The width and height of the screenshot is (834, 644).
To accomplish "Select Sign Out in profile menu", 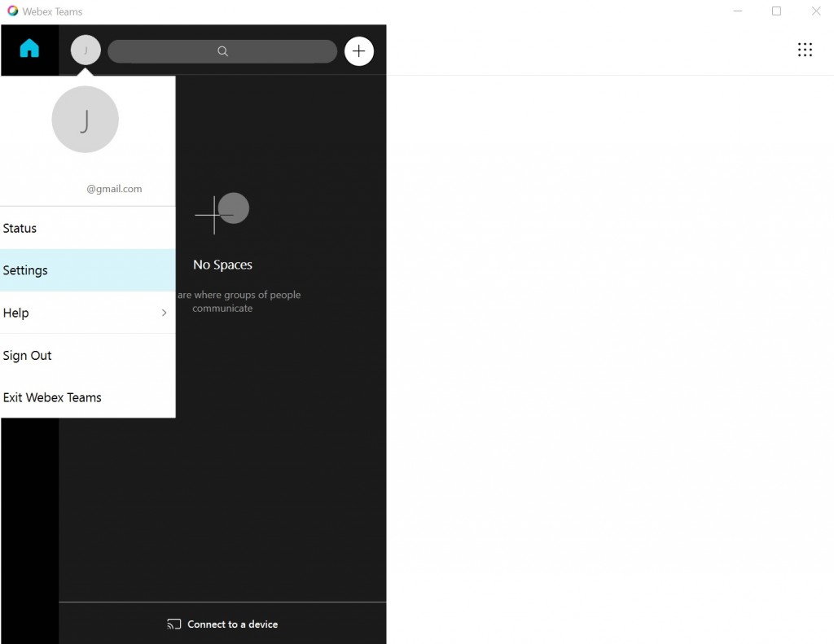I will [88, 355].
